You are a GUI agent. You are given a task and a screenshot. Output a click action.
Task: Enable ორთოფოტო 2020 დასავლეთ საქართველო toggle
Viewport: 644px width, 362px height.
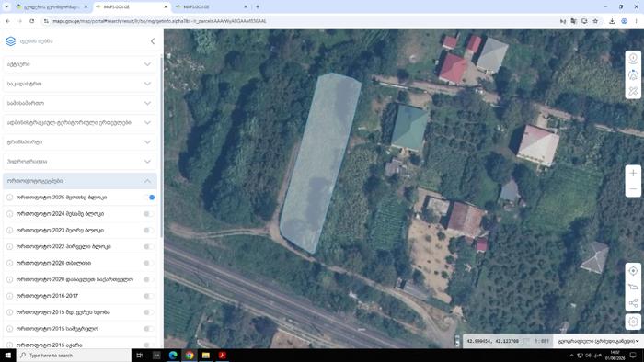point(149,279)
